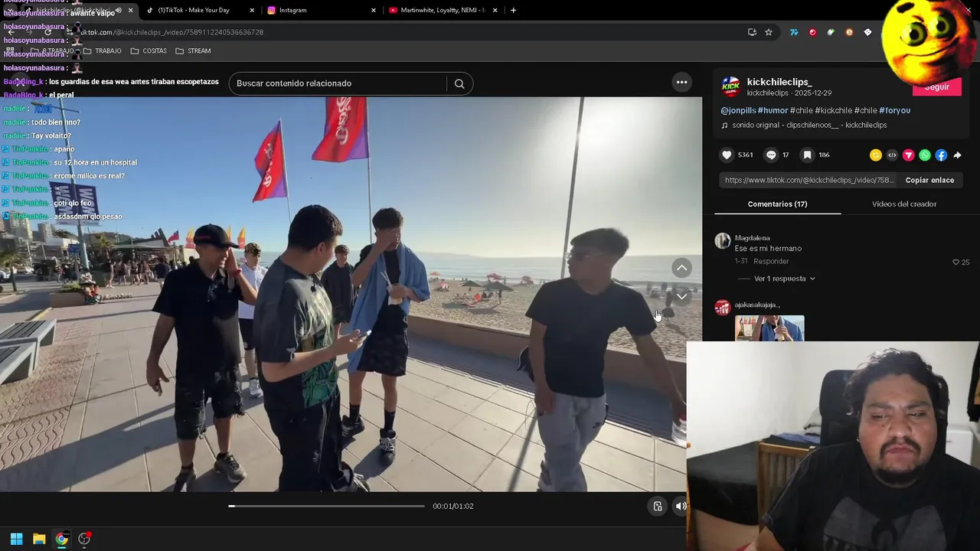Reply to Magdalena with Responder
Image resolution: width=980 pixels, height=551 pixels.
[771, 262]
